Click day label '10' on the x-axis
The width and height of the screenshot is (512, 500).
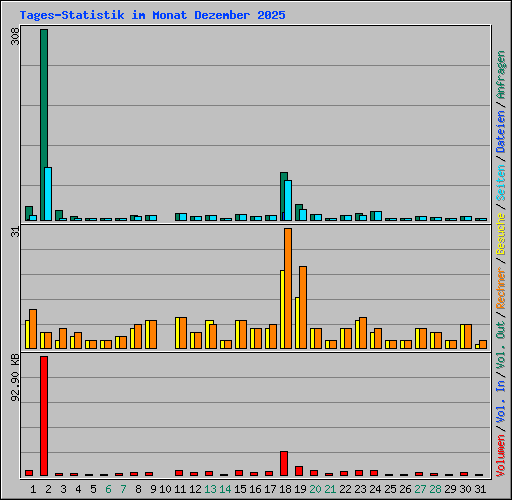point(165,489)
